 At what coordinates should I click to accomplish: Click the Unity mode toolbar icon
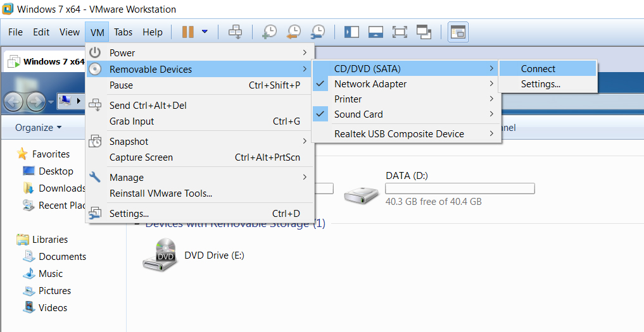(424, 32)
